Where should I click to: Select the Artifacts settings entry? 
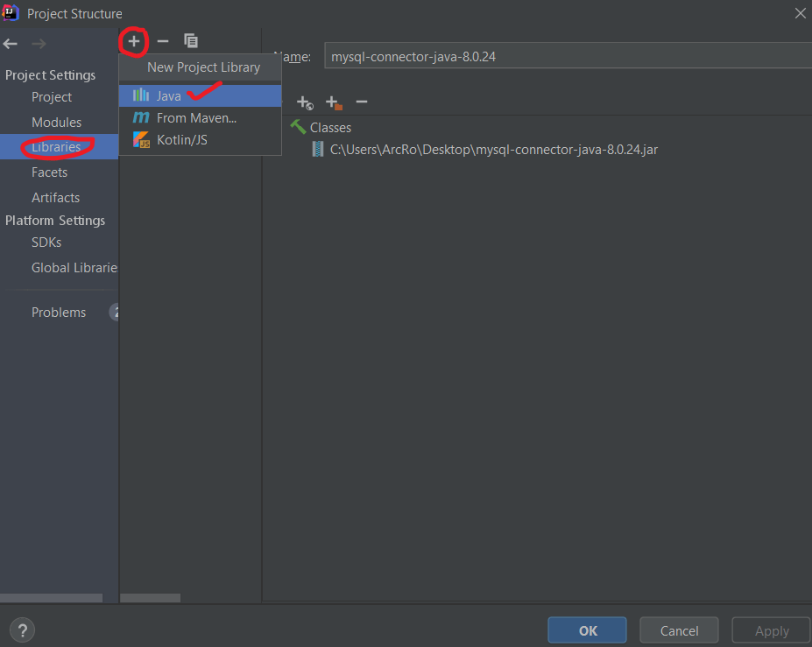tap(55, 197)
